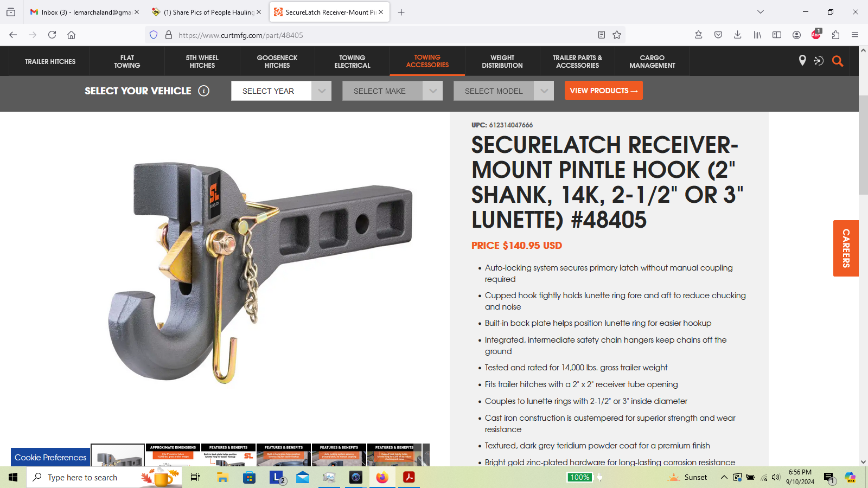Click the account login arrow icon

pyautogui.click(x=819, y=61)
